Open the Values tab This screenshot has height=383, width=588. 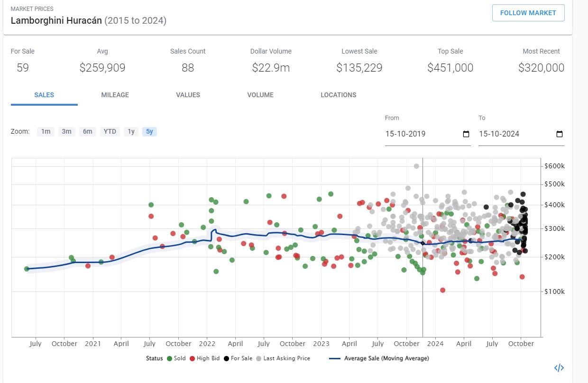tap(188, 95)
